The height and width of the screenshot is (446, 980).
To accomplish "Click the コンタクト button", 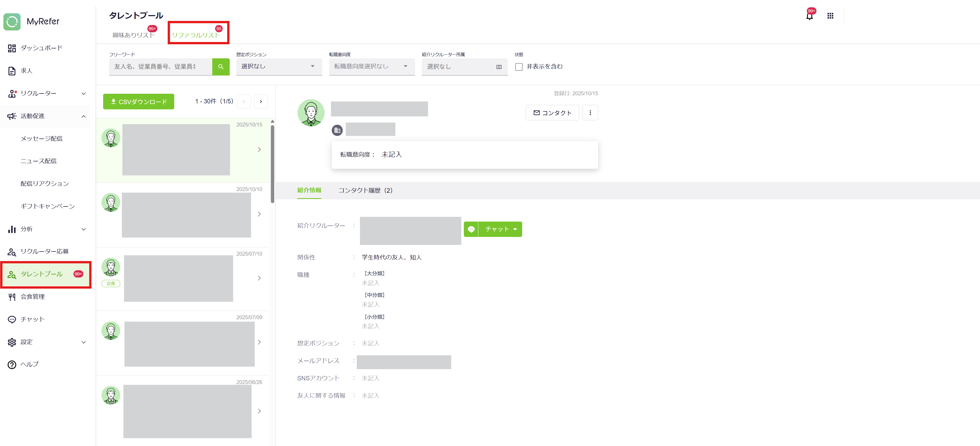I will (x=552, y=112).
